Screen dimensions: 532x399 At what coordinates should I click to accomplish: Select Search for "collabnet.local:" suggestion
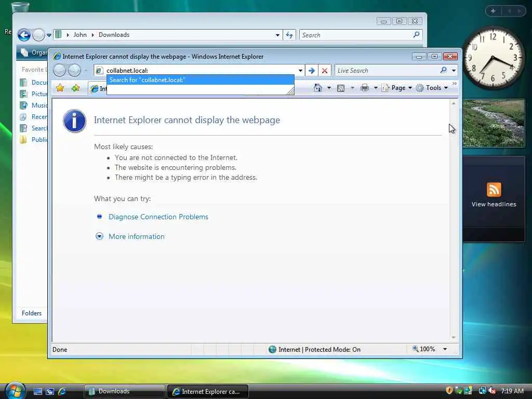pos(200,80)
